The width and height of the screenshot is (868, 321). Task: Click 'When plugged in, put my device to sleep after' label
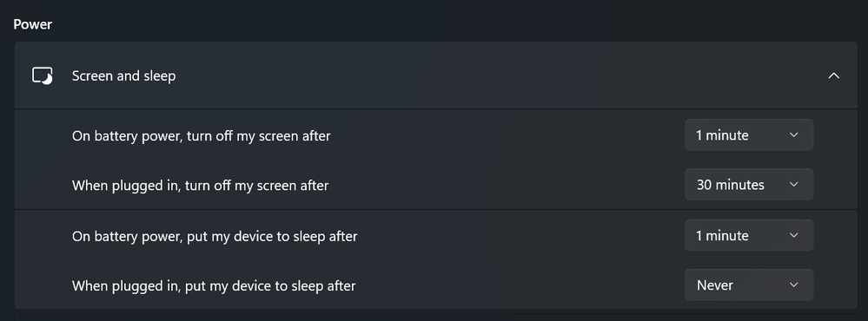point(214,285)
